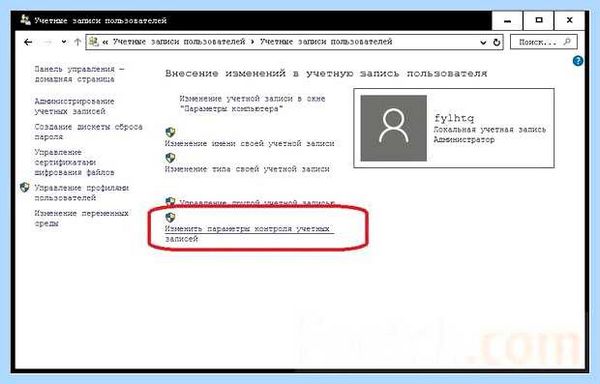
Task: Click Изменение типа своей учетной записи
Action: click(247, 169)
